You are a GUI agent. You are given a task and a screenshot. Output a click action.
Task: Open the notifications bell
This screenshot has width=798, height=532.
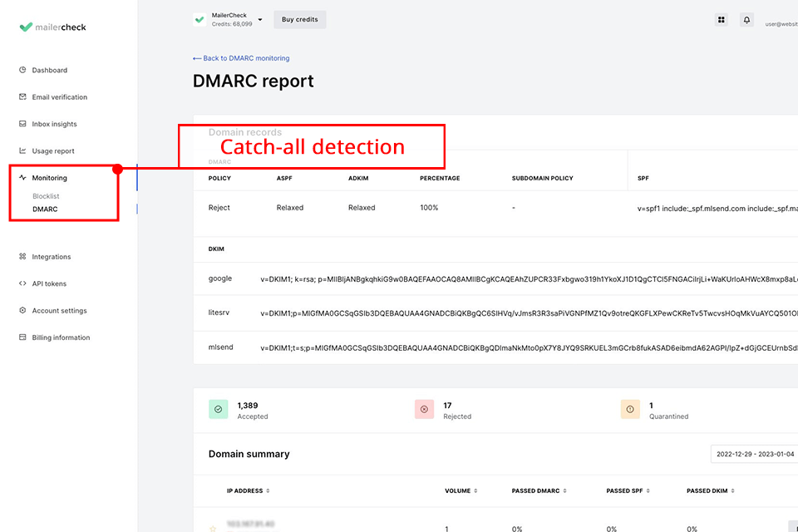746,20
